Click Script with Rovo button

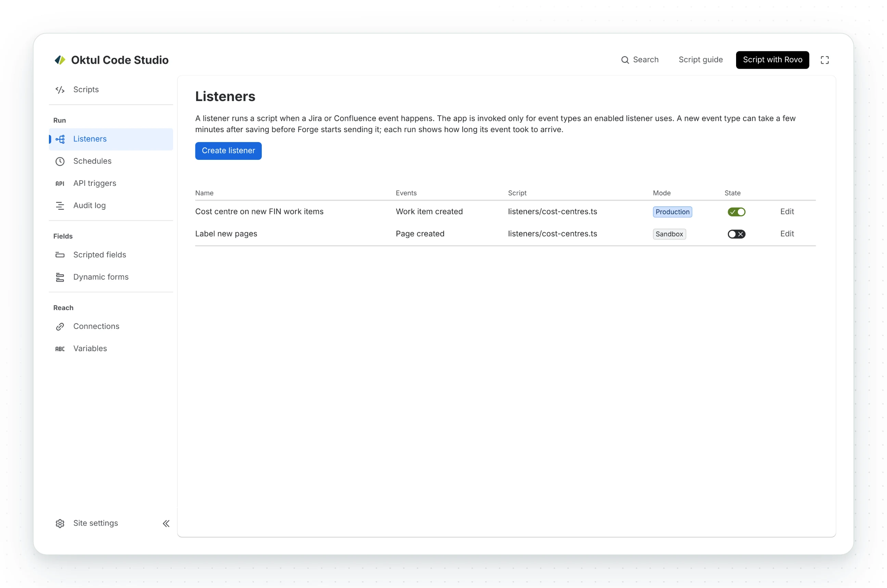[x=772, y=60]
